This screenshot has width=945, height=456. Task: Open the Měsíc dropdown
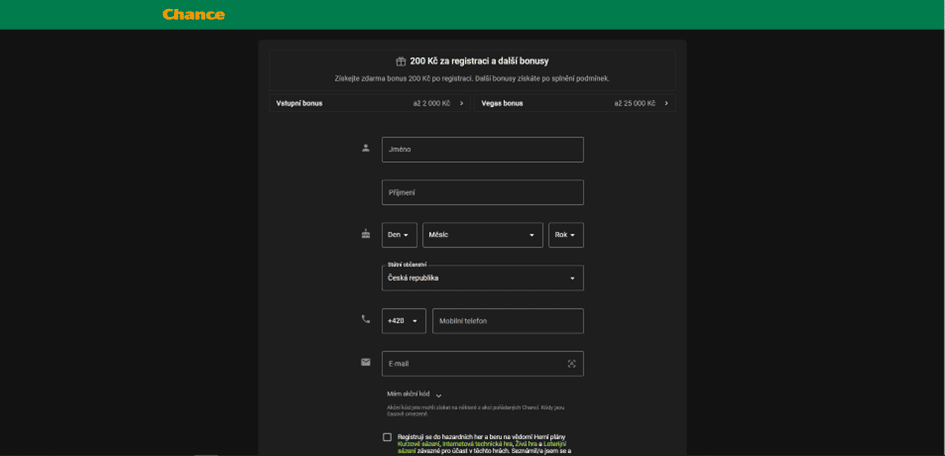[x=483, y=235]
